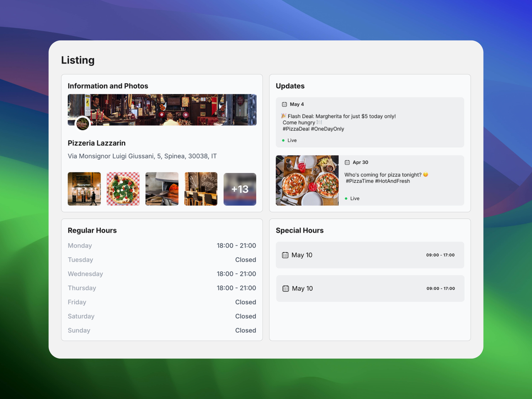Click 09:00 - 17:00 in first May 10 row
Image resolution: width=532 pixels, height=399 pixels.
coord(441,255)
